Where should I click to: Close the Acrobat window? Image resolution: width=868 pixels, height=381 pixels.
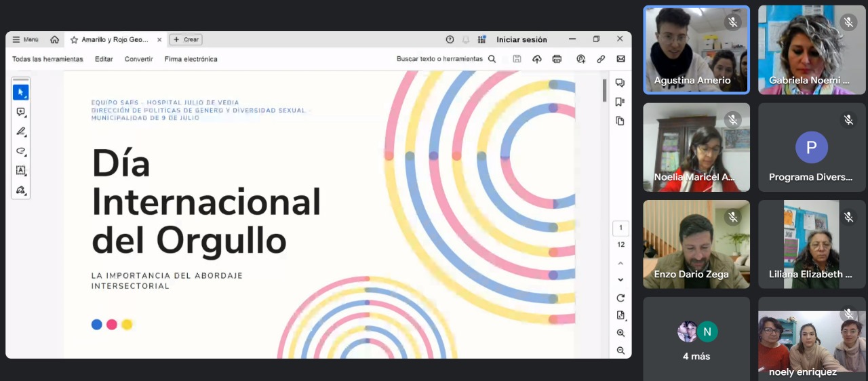(620, 39)
